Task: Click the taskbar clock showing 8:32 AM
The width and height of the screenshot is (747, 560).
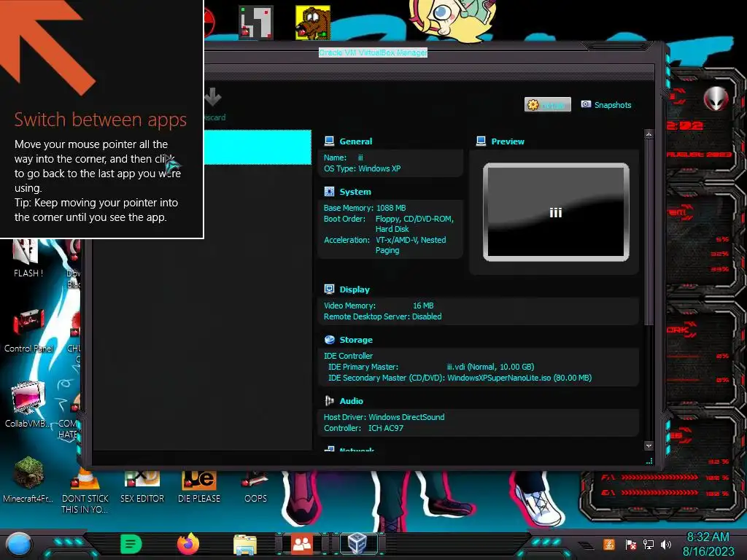Action: pos(708,544)
